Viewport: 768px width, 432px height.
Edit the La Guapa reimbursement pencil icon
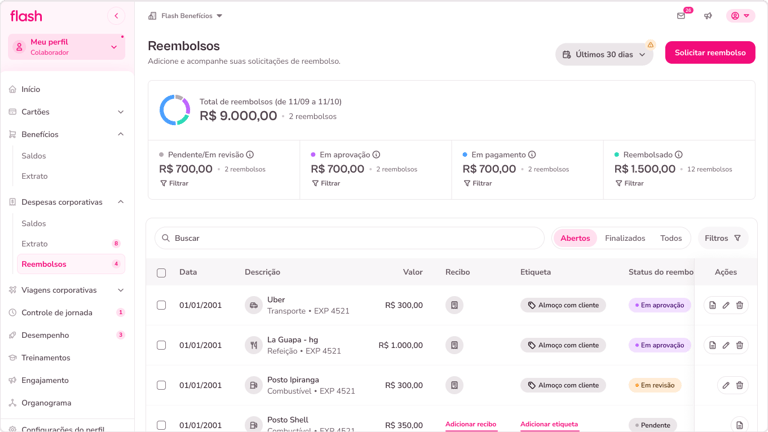726,345
